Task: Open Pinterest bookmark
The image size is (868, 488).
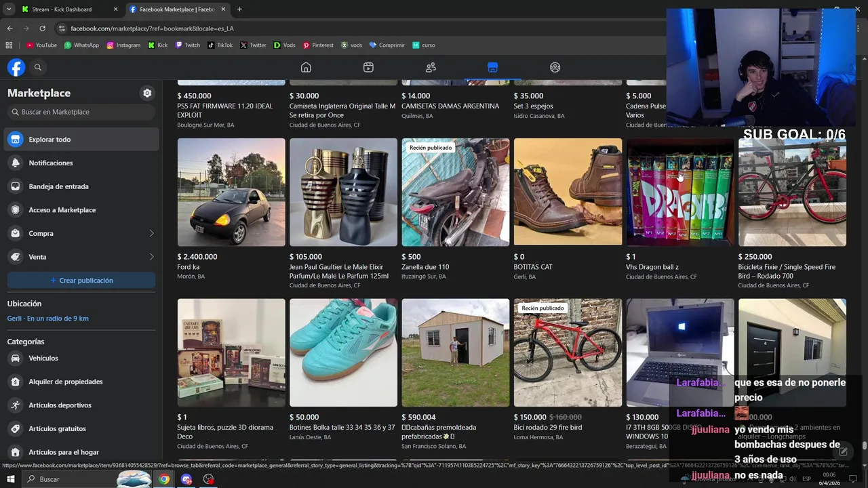Action: [318, 45]
